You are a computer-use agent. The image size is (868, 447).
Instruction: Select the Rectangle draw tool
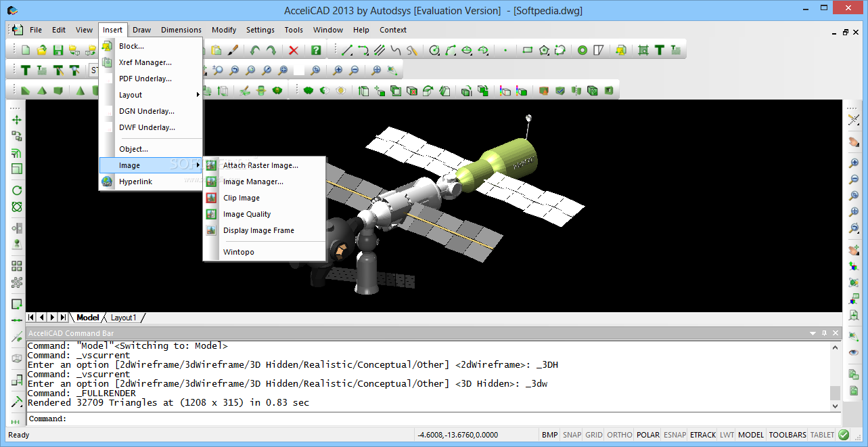[x=528, y=50]
